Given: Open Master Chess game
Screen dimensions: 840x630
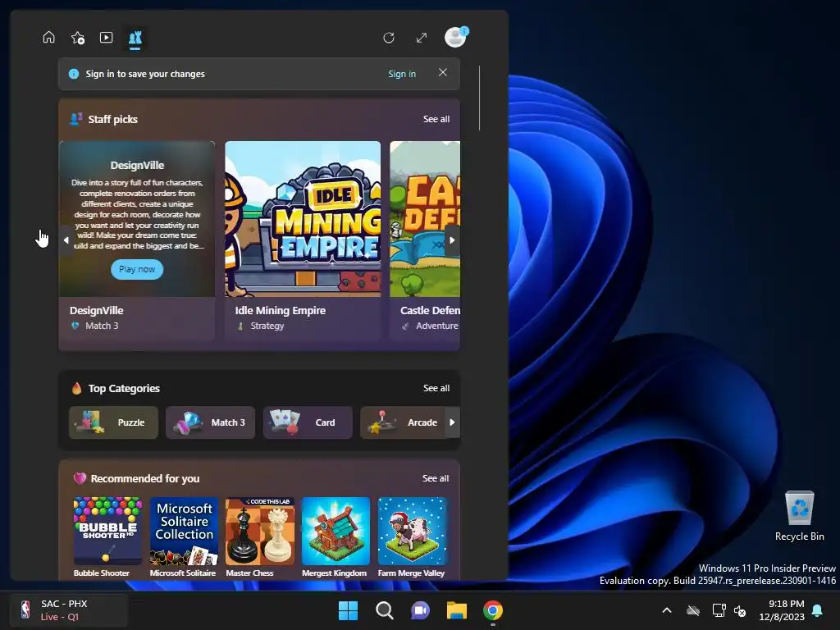Looking at the screenshot, I should point(260,536).
